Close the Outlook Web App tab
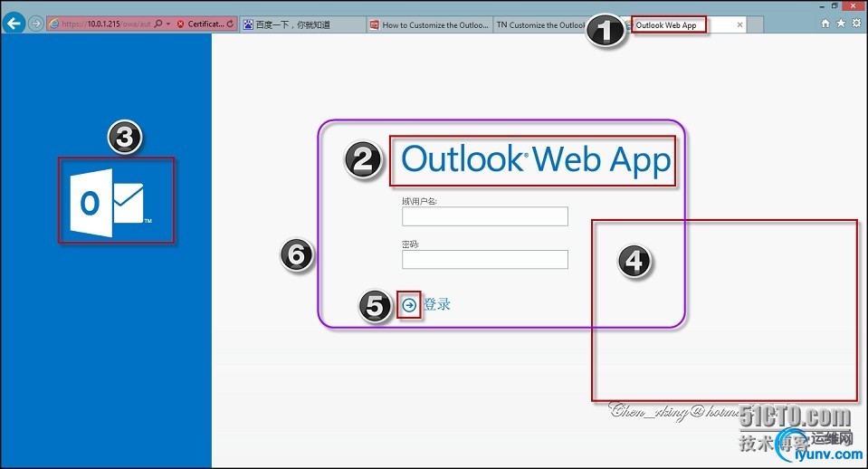This screenshot has width=868, height=469. (739, 25)
